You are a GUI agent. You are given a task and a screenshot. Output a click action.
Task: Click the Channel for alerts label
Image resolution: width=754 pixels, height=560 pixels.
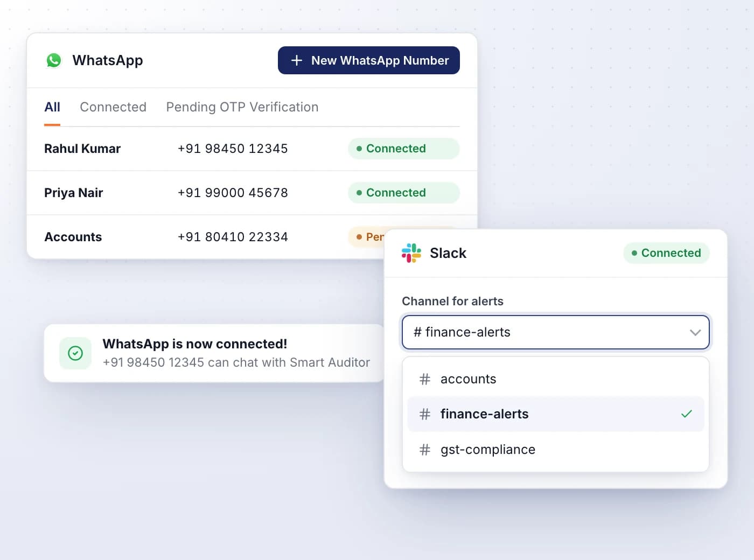pyautogui.click(x=452, y=301)
